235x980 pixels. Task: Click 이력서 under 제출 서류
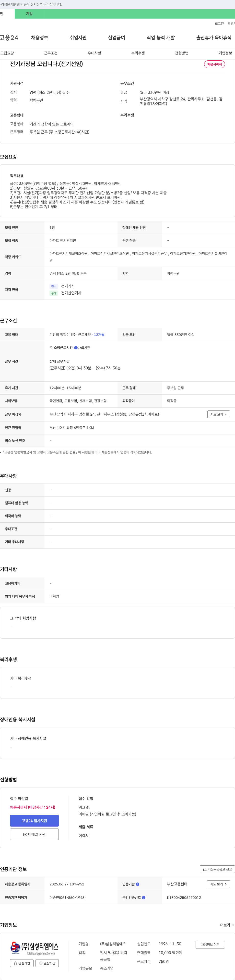coord(83,835)
